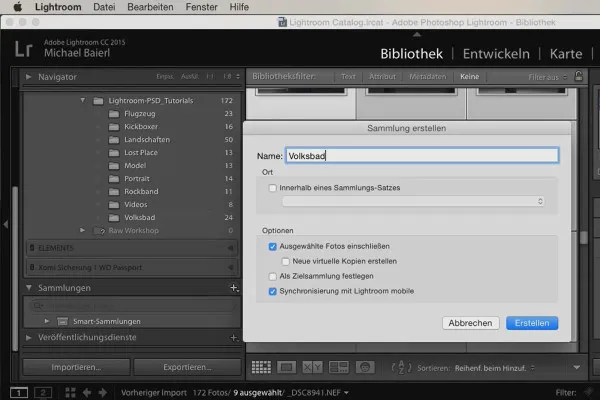
Task: Switch to grid view icon
Action: tap(261, 367)
